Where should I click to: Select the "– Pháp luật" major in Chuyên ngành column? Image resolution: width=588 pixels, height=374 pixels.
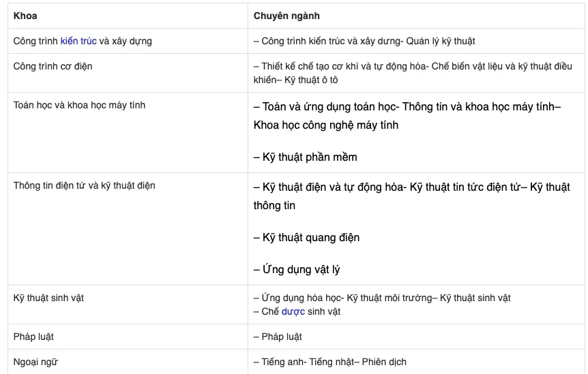click(x=278, y=337)
